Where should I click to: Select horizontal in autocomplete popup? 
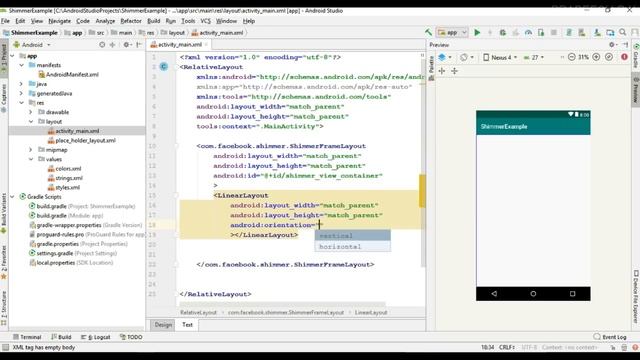tap(353, 247)
